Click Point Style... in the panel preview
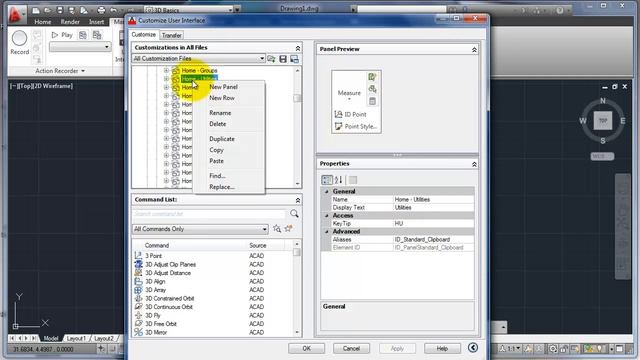640x360 pixels. [356, 127]
